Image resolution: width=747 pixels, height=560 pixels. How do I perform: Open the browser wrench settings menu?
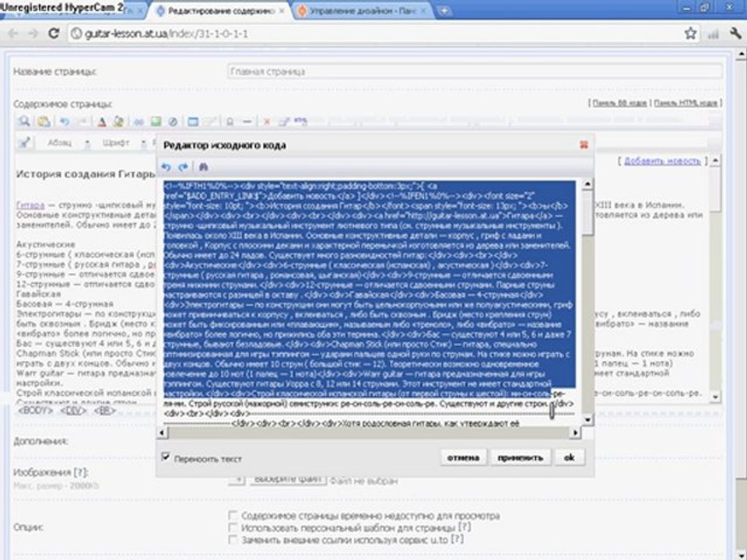pyautogui.click(x=735, y=33)
